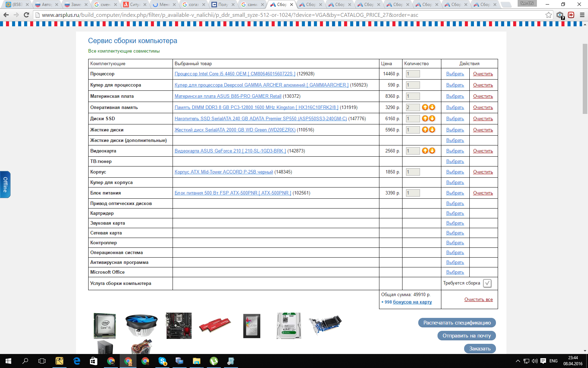
Task: Click the Intel Core i5 processor thumbnail
Action: (105, 326)
